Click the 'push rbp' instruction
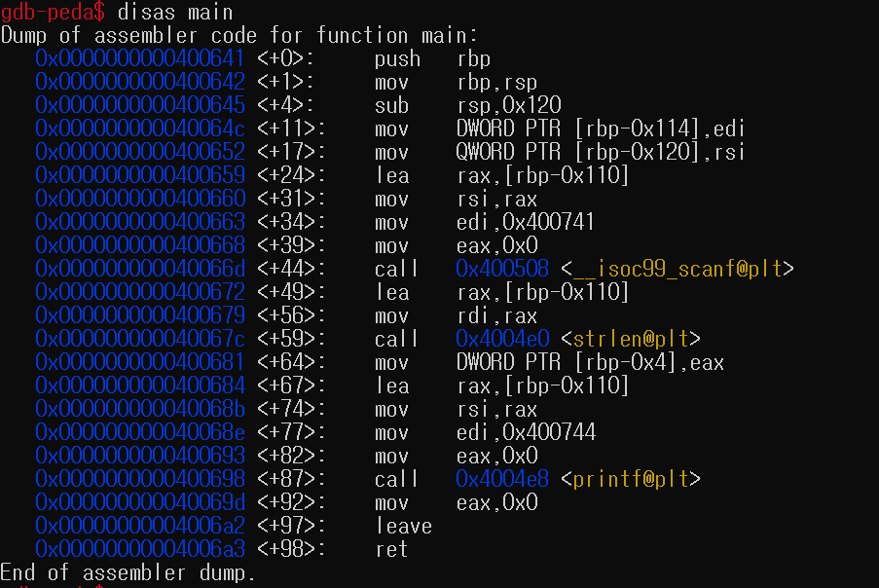The image size is (879, 588). 432,58
